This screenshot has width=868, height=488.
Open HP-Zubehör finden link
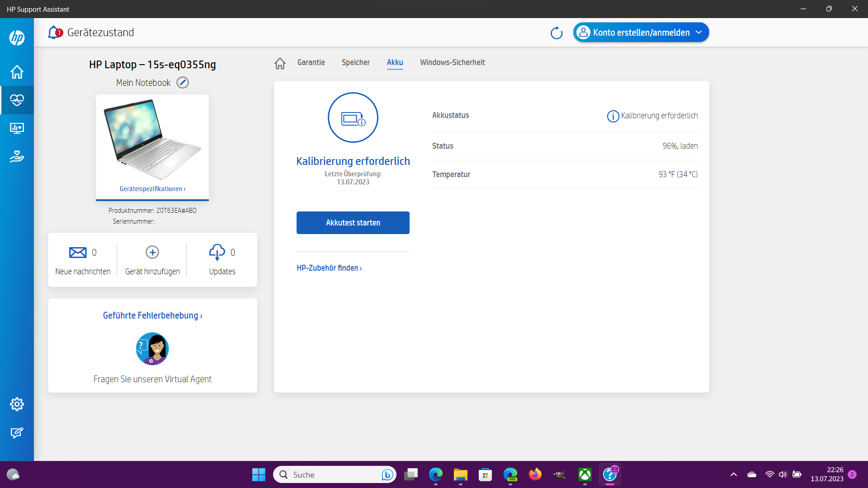click(329, 268)
